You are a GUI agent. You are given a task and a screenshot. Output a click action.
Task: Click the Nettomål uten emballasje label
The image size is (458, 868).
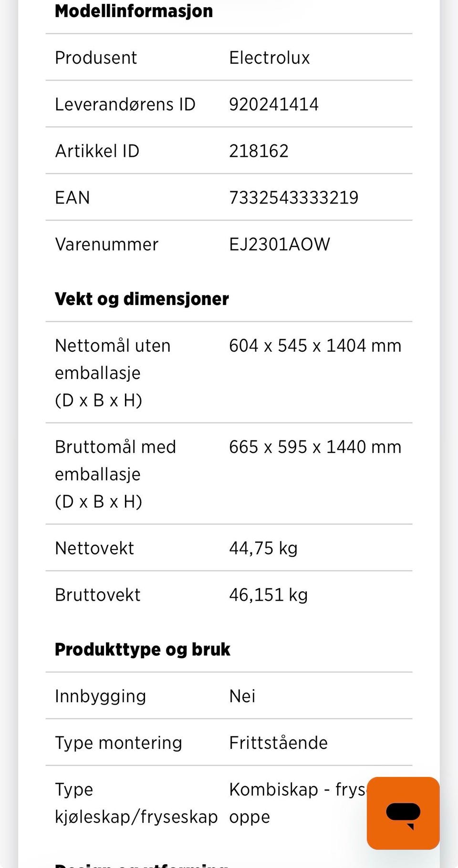click(113, 373)
